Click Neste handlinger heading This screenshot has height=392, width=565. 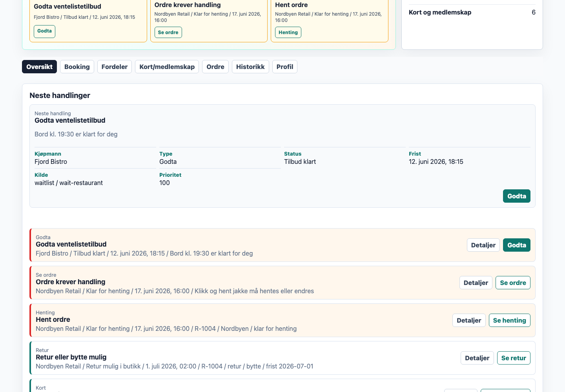(60, 96)
